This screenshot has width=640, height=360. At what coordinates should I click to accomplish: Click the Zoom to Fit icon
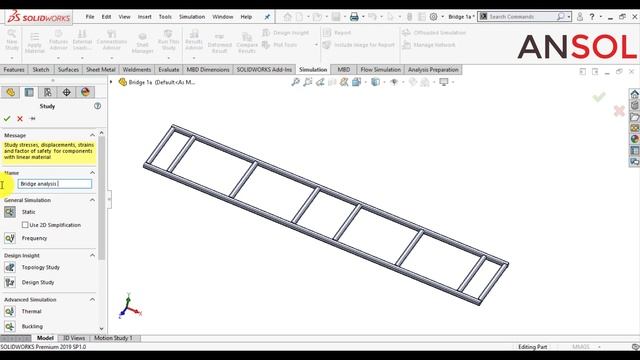(x=296, y=82)
